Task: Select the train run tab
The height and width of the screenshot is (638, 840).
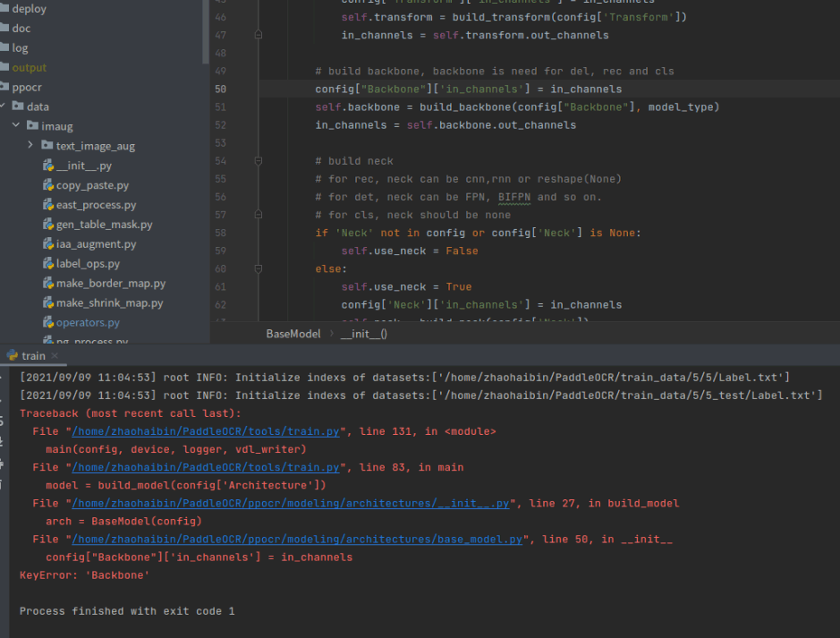Action: point(33,356)
